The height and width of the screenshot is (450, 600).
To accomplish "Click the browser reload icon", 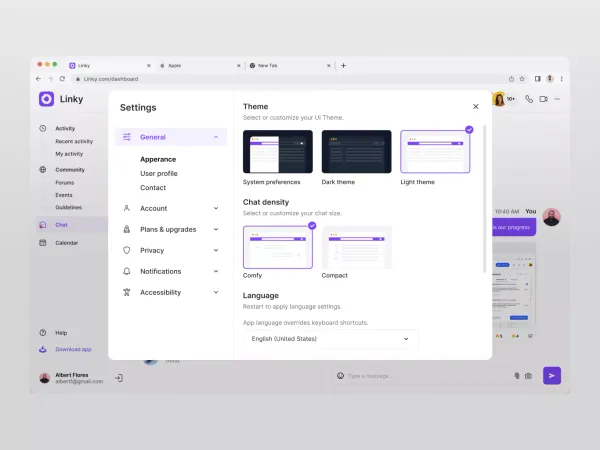I will click(62, 79).
